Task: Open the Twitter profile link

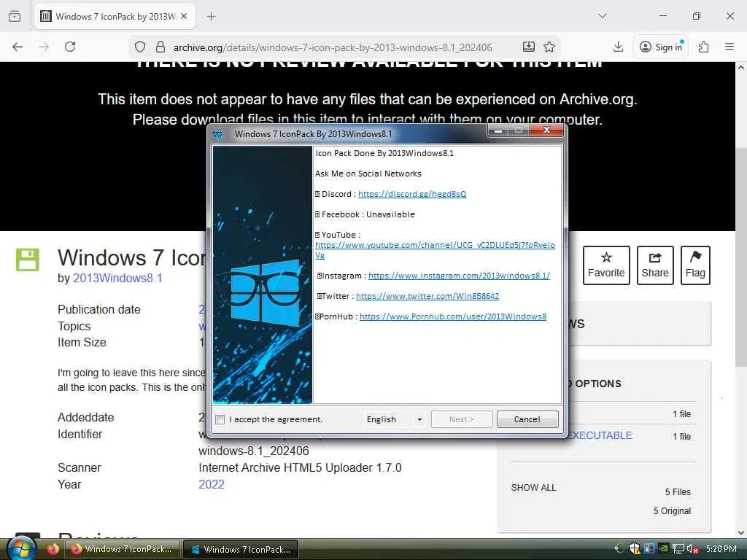Action: coord(427,296)
